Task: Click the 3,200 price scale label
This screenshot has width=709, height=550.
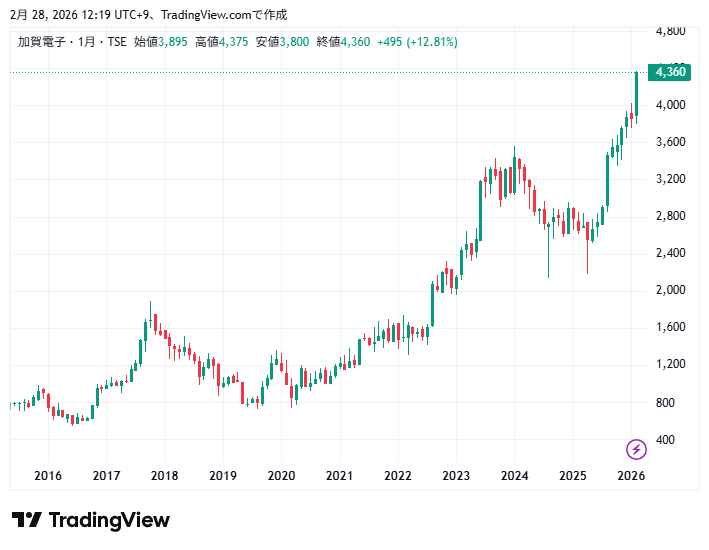Action: tap(670, 179)
